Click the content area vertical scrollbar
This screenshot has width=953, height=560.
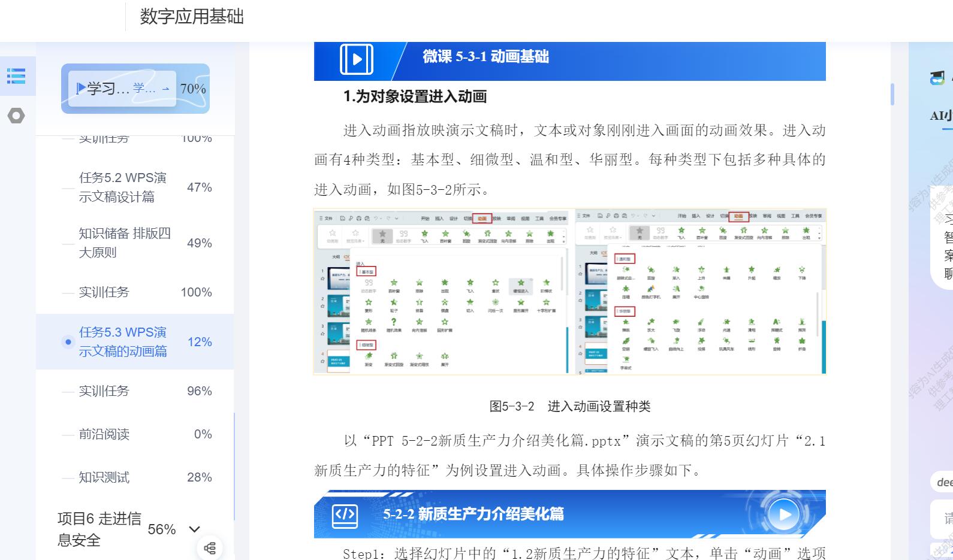892,95
